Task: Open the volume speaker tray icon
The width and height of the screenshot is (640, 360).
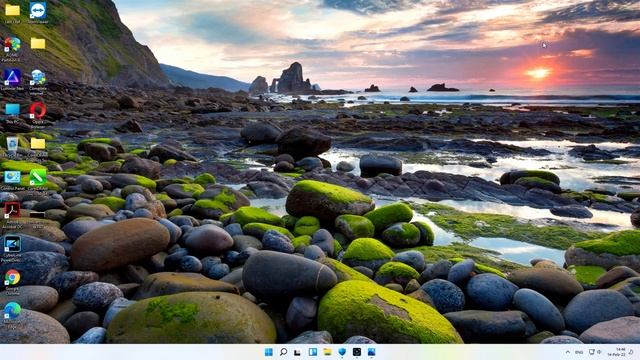Action: point(599,352)
